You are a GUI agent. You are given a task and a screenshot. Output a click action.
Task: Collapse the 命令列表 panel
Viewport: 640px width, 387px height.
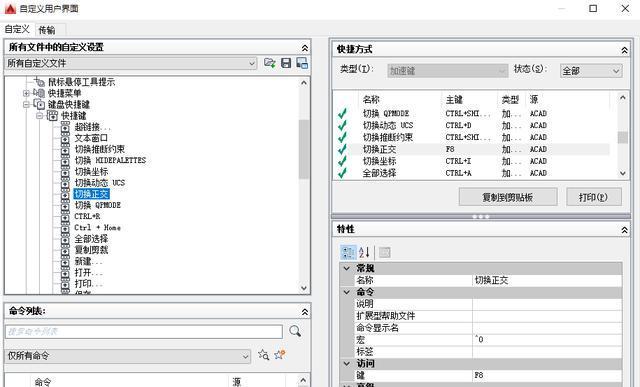pos(304,312)
